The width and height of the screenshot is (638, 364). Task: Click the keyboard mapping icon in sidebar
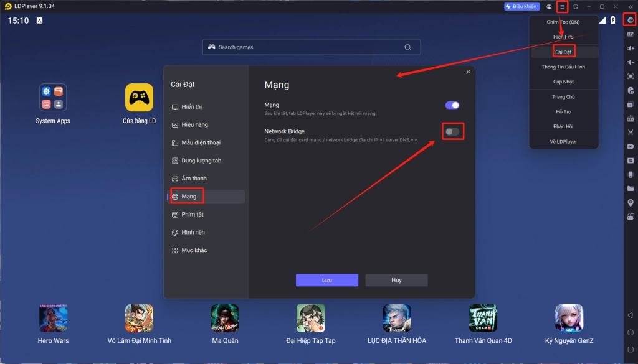[x=631, y=34]
